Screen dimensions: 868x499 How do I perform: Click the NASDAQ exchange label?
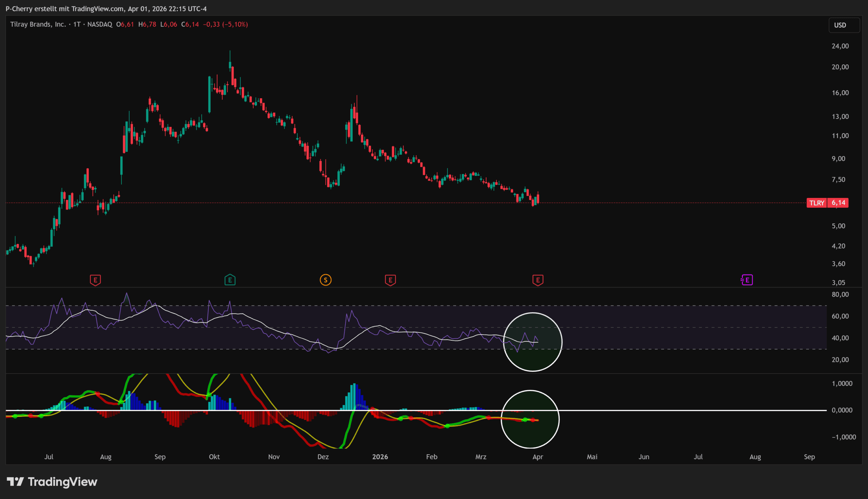pyautogui.click(x=100, y=24)
